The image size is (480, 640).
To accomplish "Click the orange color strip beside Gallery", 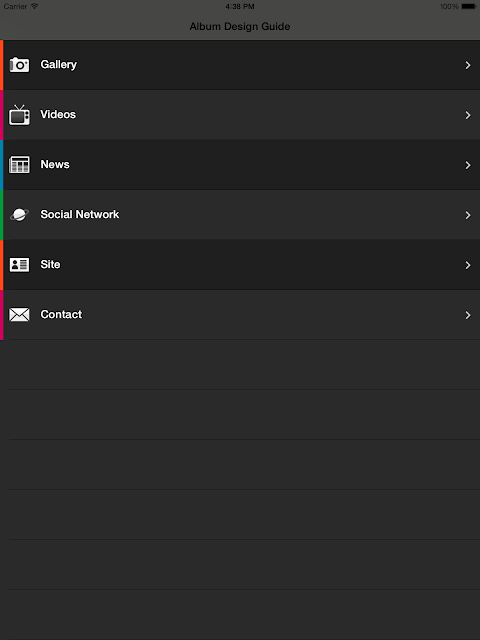I will pos(2,65).
